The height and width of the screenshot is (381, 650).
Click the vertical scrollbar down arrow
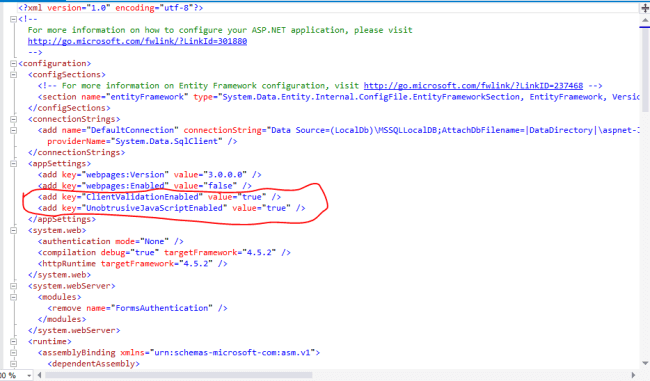[x=645, y=364]
